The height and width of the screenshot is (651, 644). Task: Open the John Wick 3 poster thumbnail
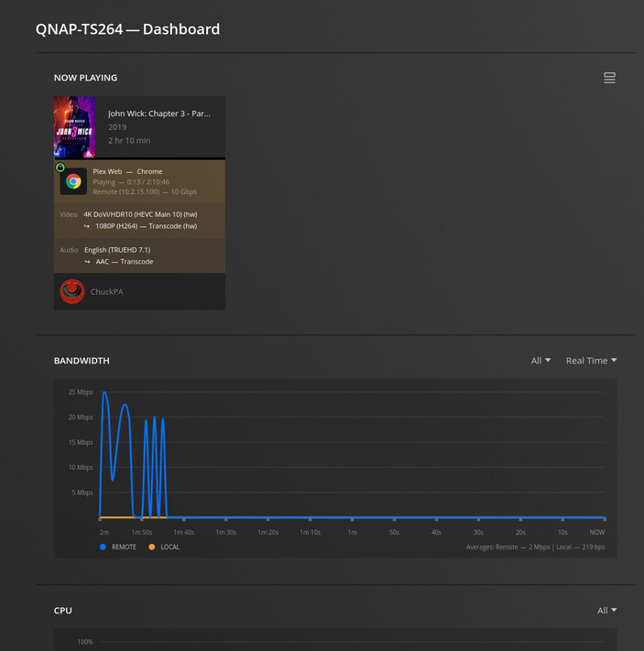point(74,127)
